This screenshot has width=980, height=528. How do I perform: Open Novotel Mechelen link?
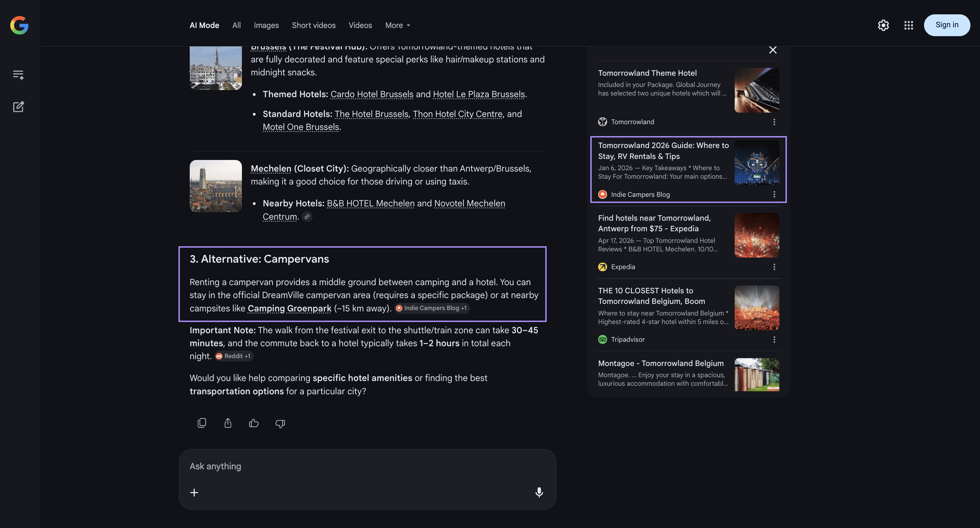click(x=470, y=203)
